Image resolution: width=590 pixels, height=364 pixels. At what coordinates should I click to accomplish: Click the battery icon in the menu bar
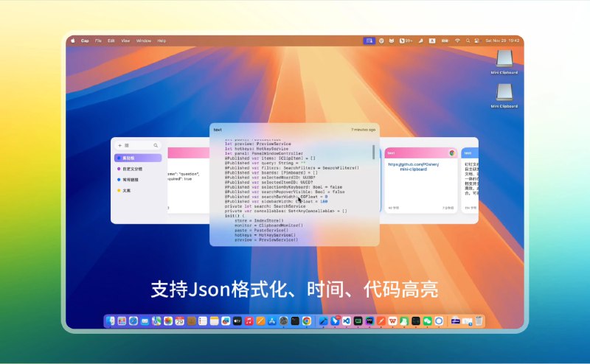point(445,41)
